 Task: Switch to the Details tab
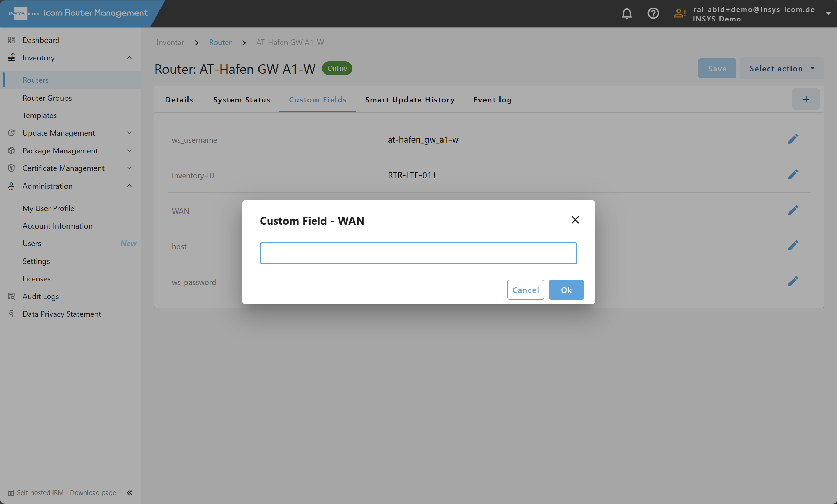[x=179, y=100]
